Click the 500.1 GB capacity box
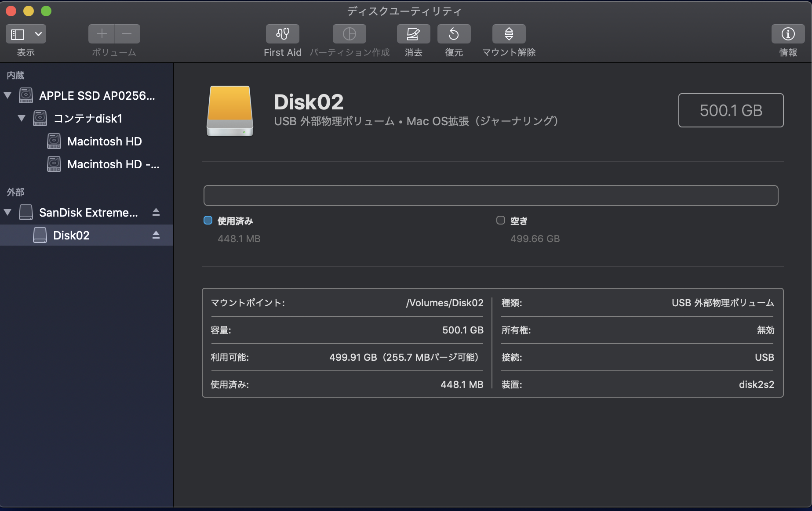This screenshot has height=511, width=812. [731, 110]
